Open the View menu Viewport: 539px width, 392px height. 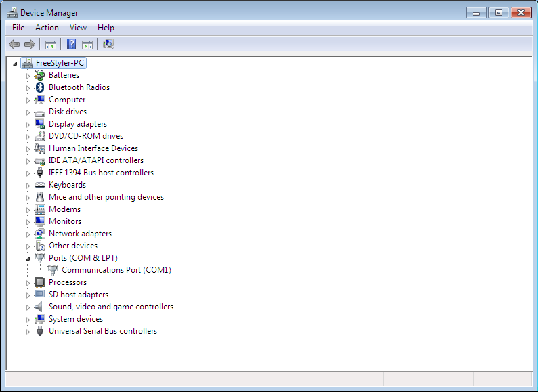[x=78, y=28]
